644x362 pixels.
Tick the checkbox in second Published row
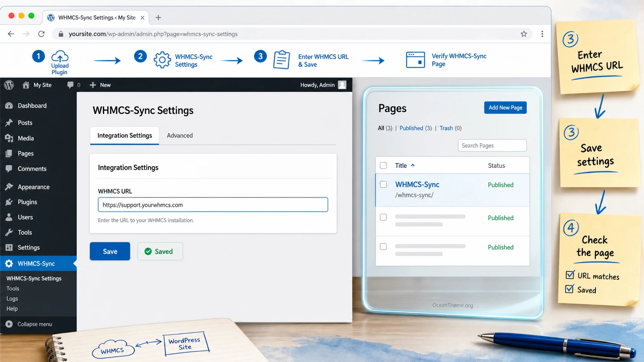(383, 217)
